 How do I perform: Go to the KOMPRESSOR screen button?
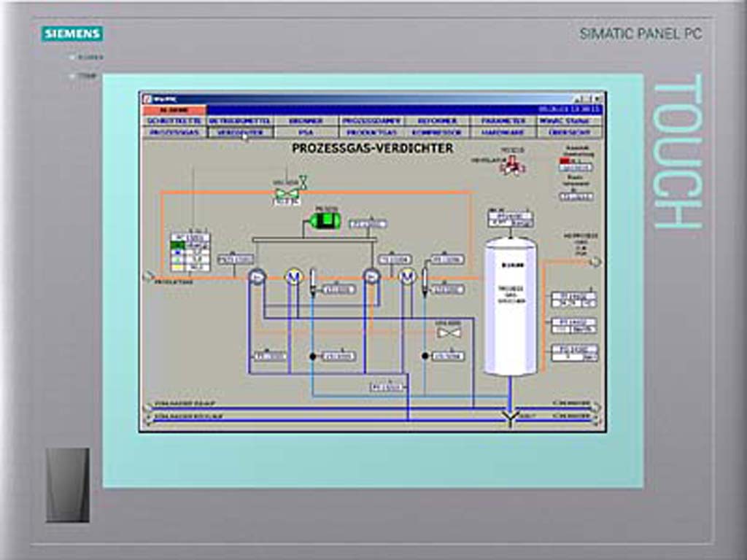pos(438,133)
